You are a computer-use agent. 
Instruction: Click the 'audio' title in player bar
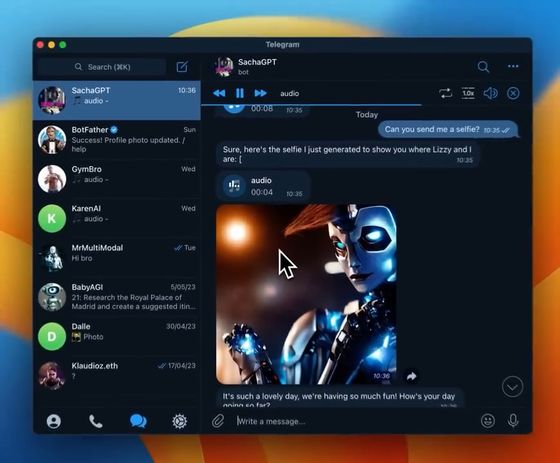point(289,94)
